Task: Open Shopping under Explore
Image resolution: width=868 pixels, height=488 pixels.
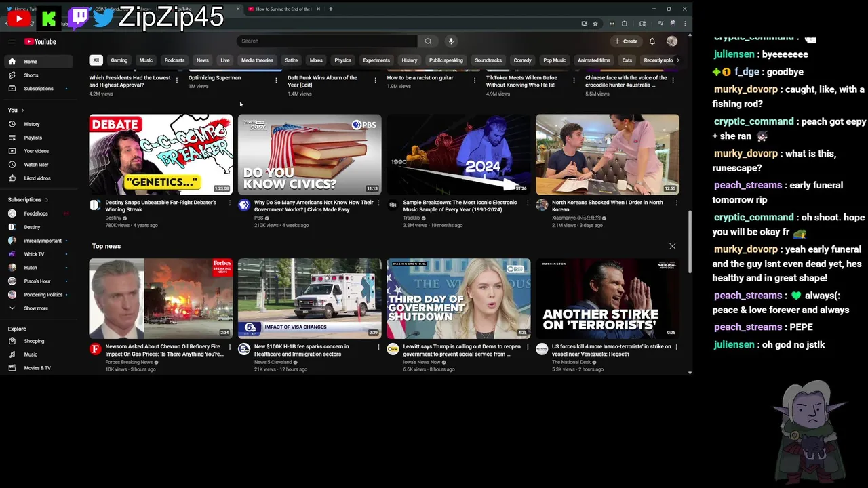Action: pos(37,341)
